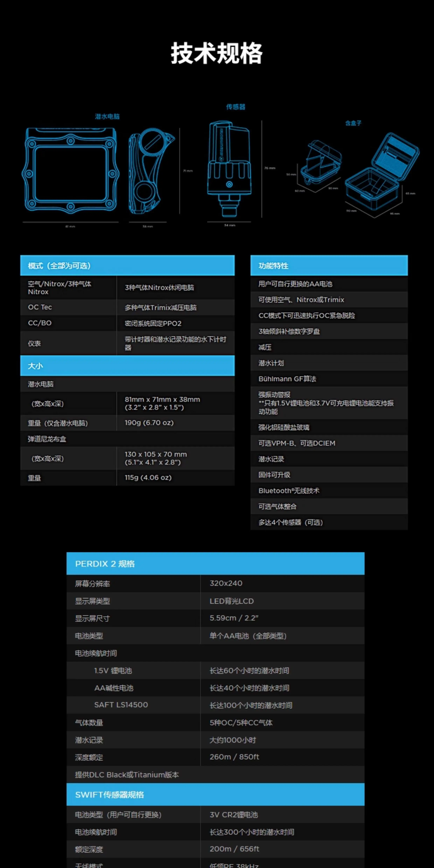Open the dive computer front-view diagram
Image resolution: width=434 pixels, height=868 pixels.
pyautogui.click(x=70, y=170)
